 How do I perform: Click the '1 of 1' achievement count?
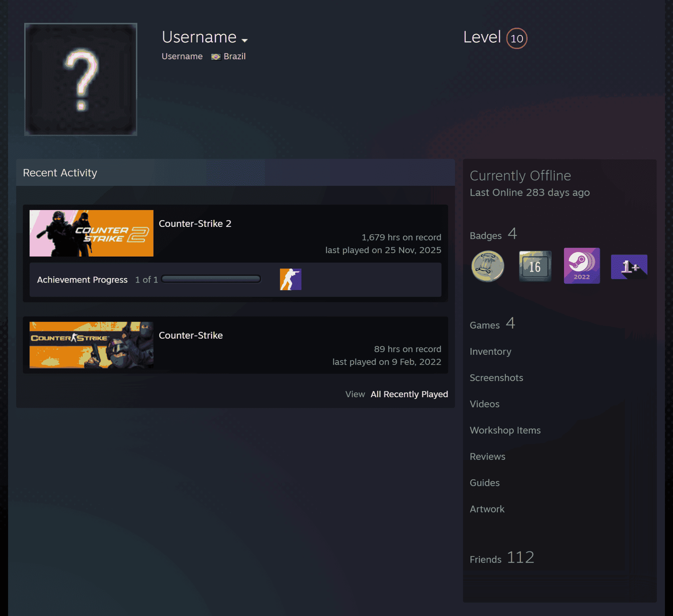click(147, 280)
